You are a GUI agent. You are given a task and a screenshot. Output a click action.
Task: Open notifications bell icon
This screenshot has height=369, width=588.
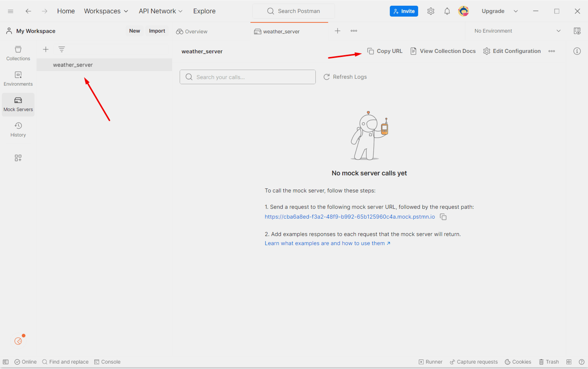(447, 11)
